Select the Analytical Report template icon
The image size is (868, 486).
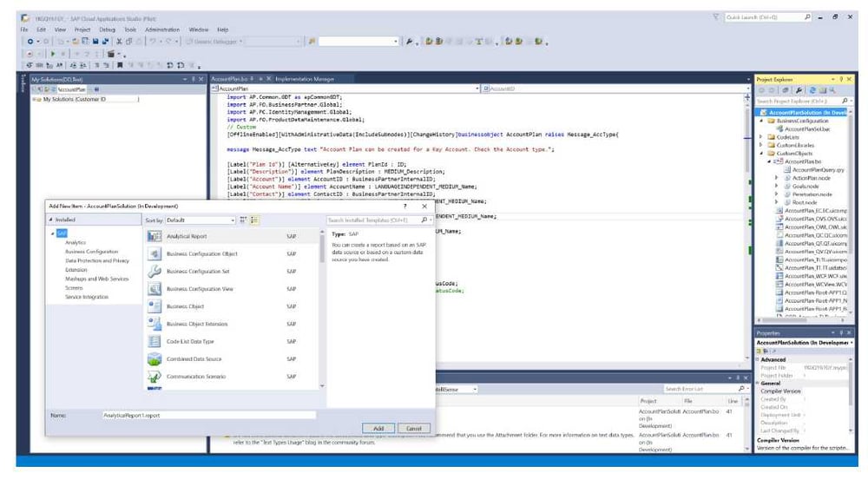[x=155, y=236]
